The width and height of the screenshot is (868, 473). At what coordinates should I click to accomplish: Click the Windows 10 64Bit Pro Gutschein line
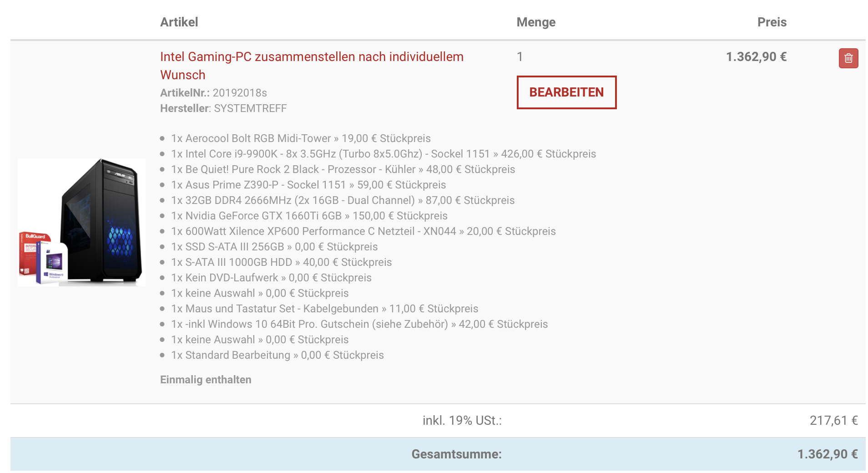point(359,324)
